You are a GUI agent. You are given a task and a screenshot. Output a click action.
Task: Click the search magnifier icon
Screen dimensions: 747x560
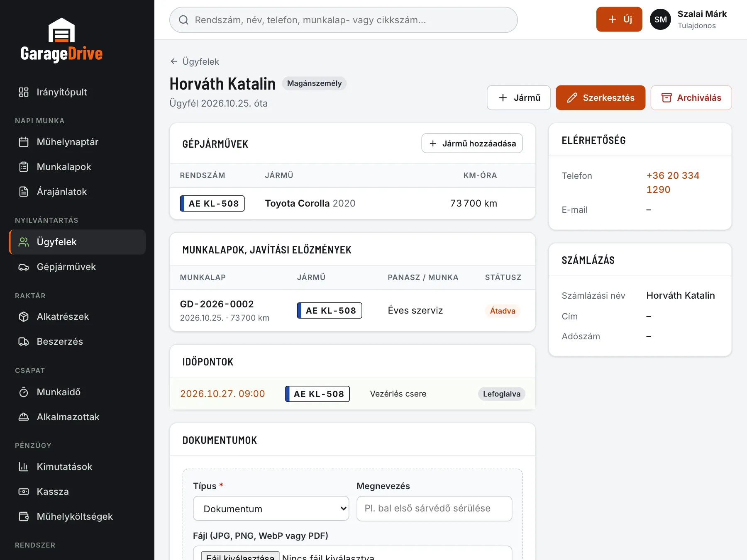pyautogui.click(x=183, y=20)
